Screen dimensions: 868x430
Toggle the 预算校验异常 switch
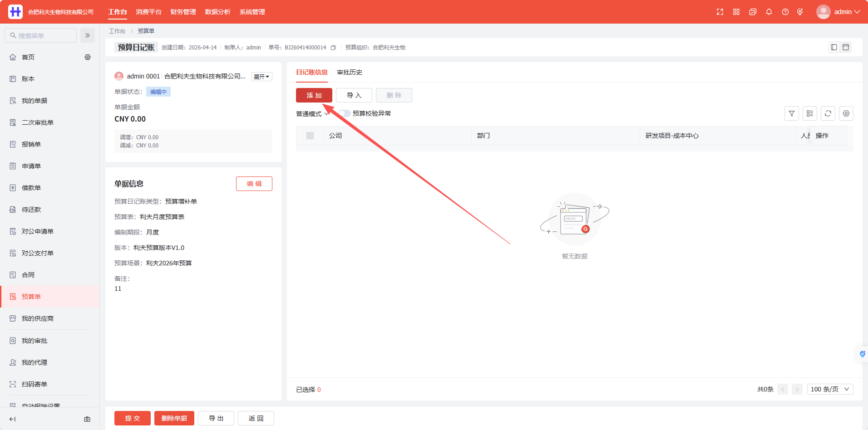point(344,113)
